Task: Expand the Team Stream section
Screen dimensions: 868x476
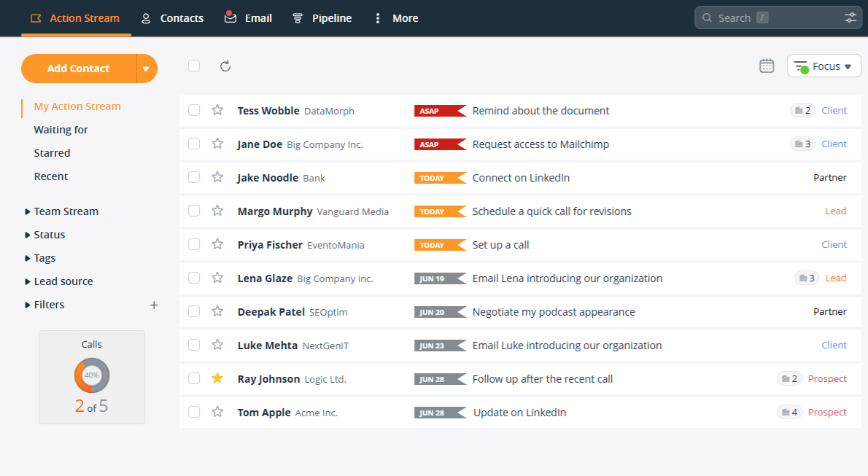Action: click(x=61, y=211)
